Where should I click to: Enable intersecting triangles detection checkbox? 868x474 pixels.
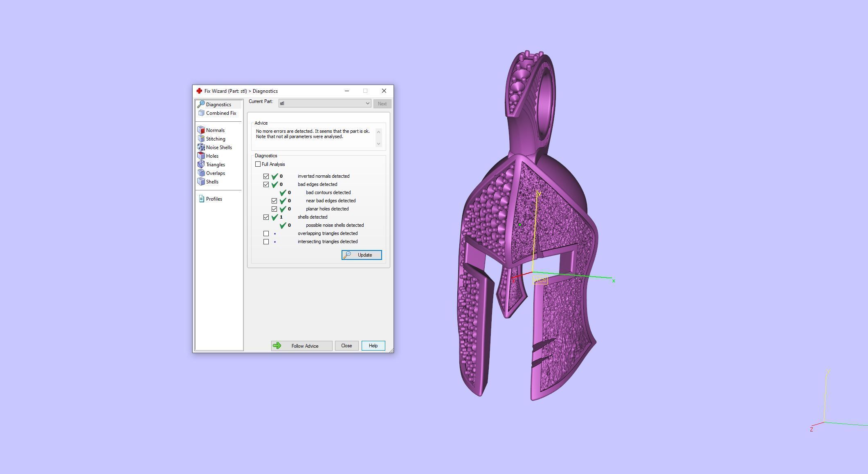coord(266,242)
